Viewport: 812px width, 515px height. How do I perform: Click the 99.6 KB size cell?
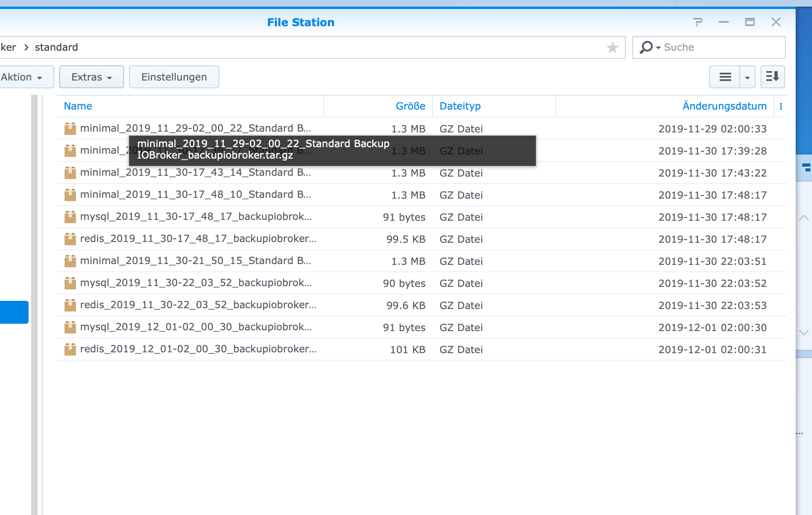click(406, 305)
